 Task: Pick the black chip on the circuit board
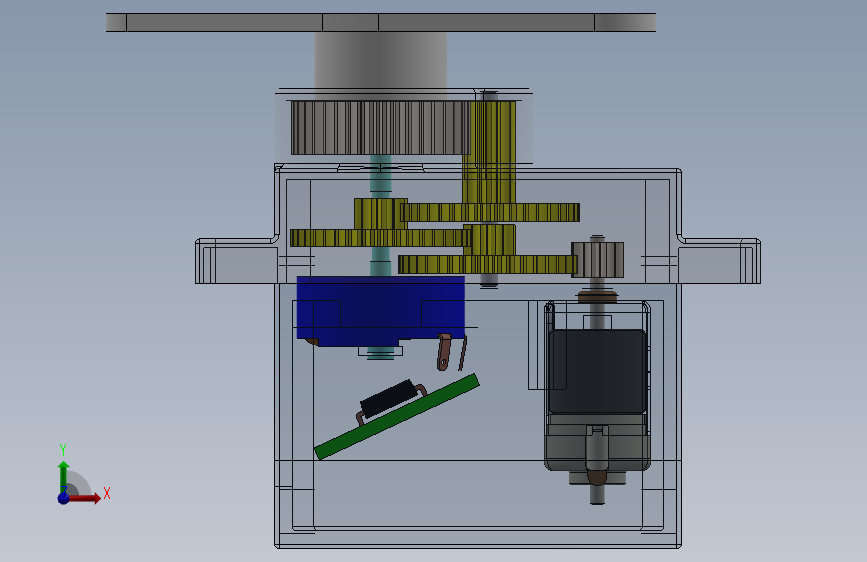coord(388,399)
